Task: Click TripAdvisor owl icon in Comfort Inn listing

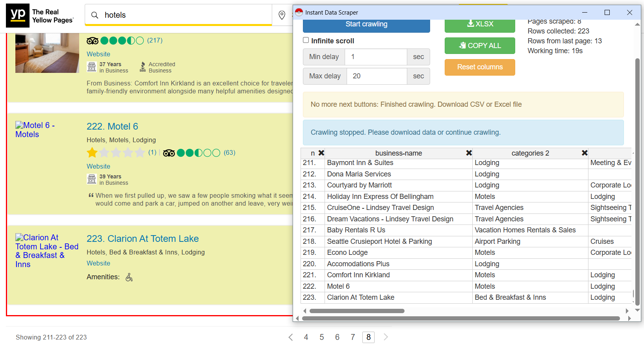Action: tap(93, 41)
